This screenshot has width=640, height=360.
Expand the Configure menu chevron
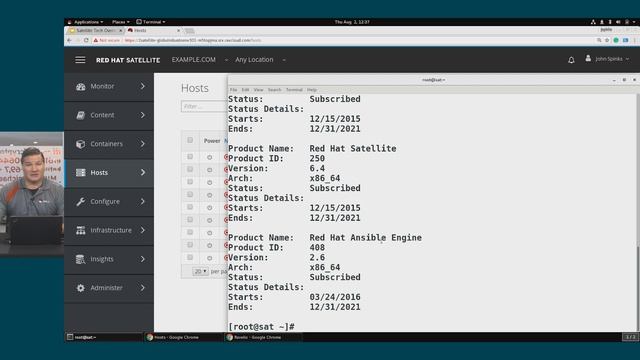142,201
